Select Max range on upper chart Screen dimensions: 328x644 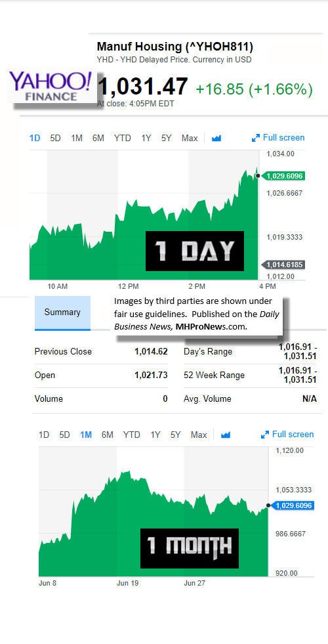coord(190,139)
